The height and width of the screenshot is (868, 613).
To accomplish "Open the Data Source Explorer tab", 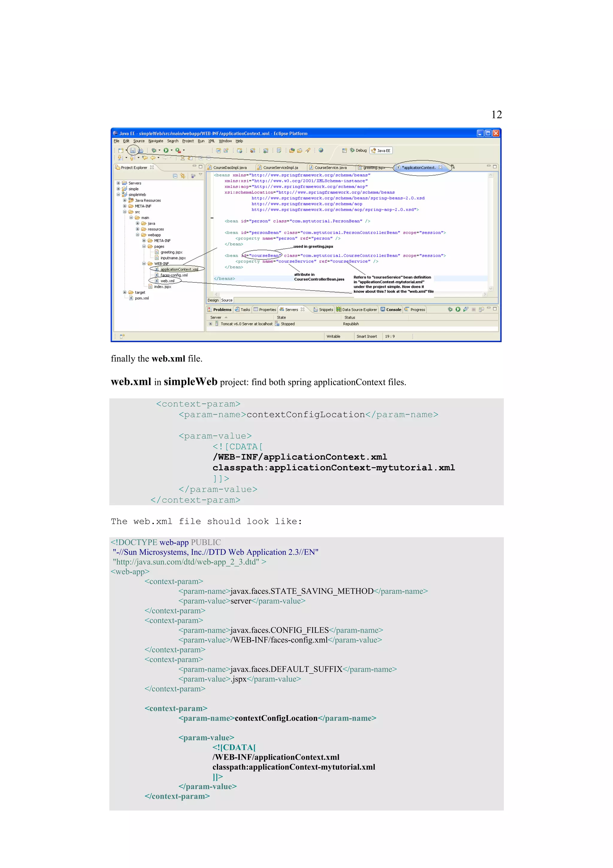I will [x=356, y=310].
